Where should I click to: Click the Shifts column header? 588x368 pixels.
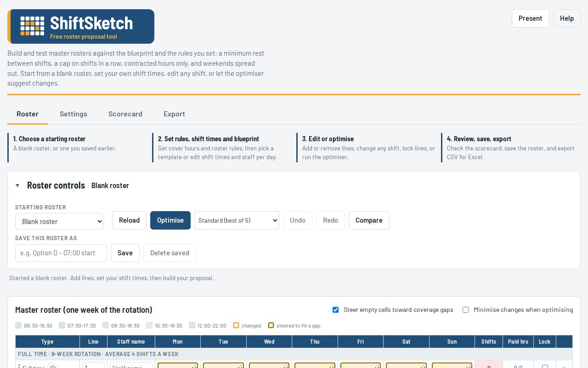click(x=489, y=342)
